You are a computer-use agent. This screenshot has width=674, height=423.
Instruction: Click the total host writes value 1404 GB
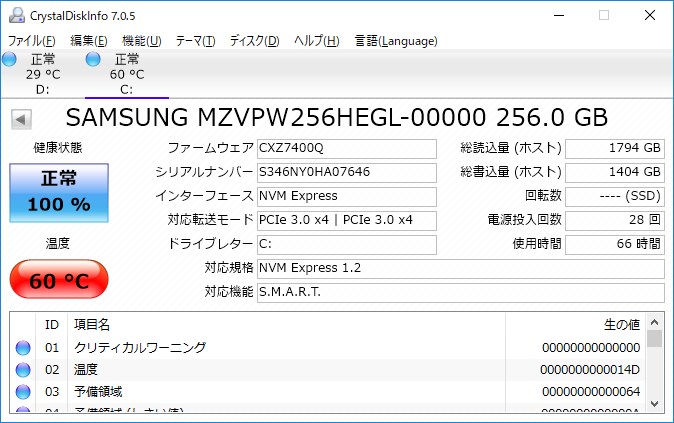615,173
